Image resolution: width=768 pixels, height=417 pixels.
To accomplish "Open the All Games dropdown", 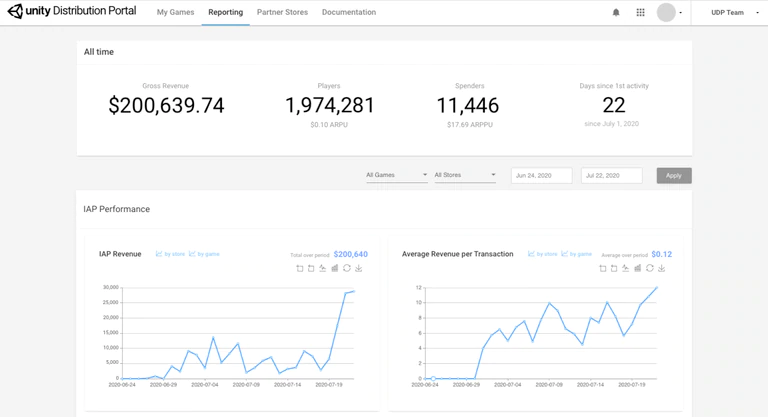I will click(x=397, y=175).
